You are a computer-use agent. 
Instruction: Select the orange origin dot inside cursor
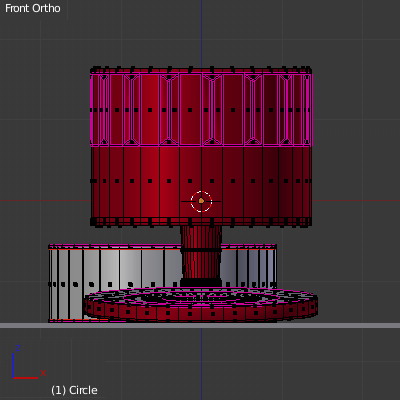(201, 201)
